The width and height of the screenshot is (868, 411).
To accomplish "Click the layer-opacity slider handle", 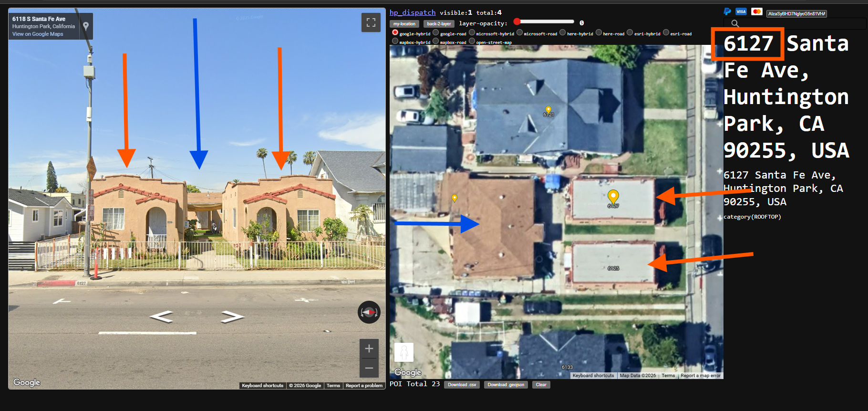I will [x=517, y=21].
